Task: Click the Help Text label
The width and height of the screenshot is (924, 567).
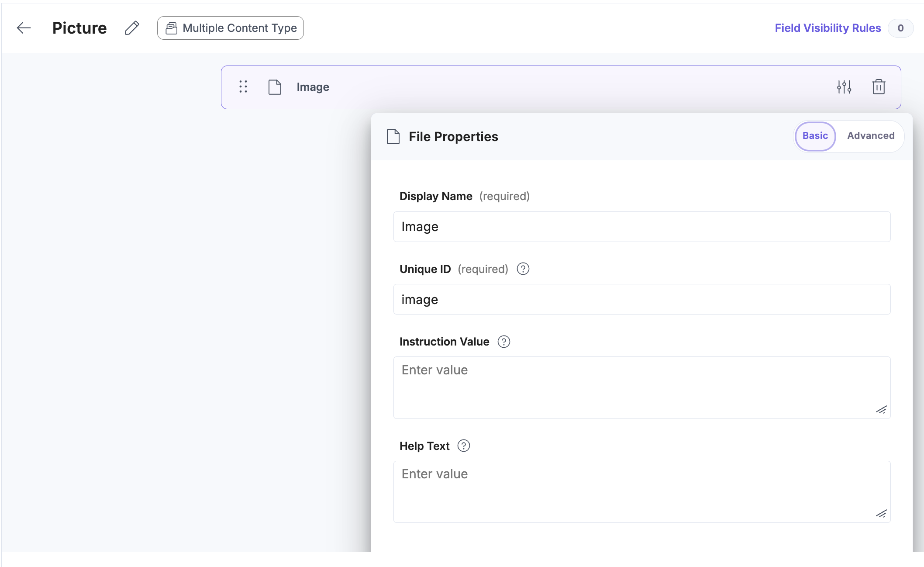Action: (x=424, y=446)
